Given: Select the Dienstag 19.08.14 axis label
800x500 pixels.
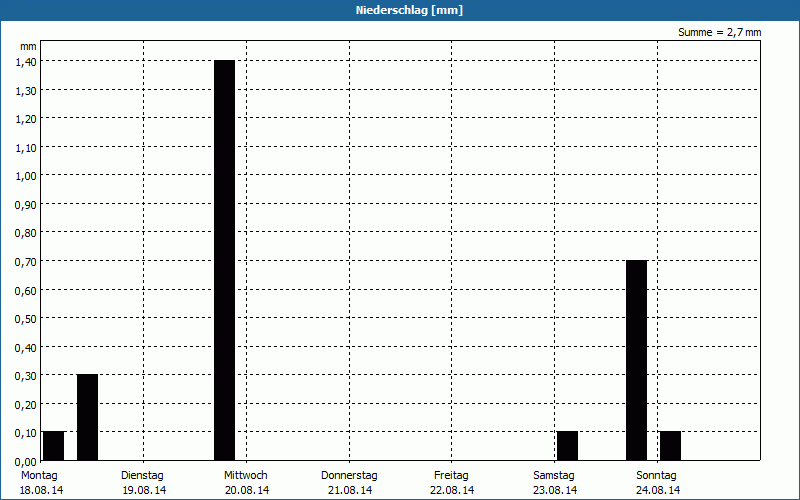Looking at the screenshot, I should click(x=143, y=482).
